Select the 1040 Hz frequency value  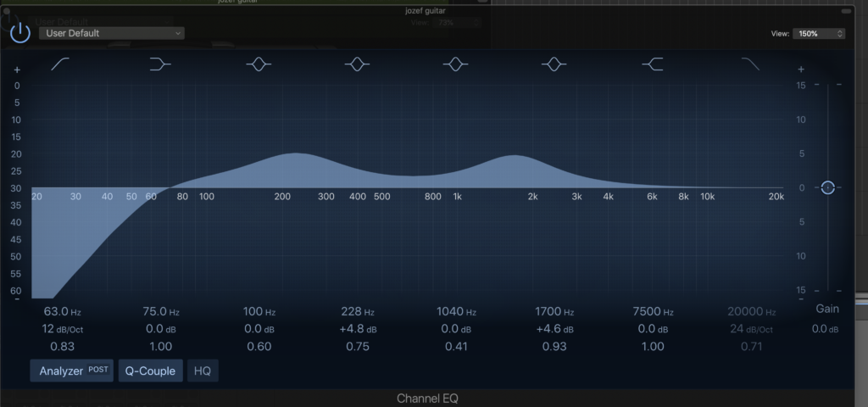coord(456,312)
